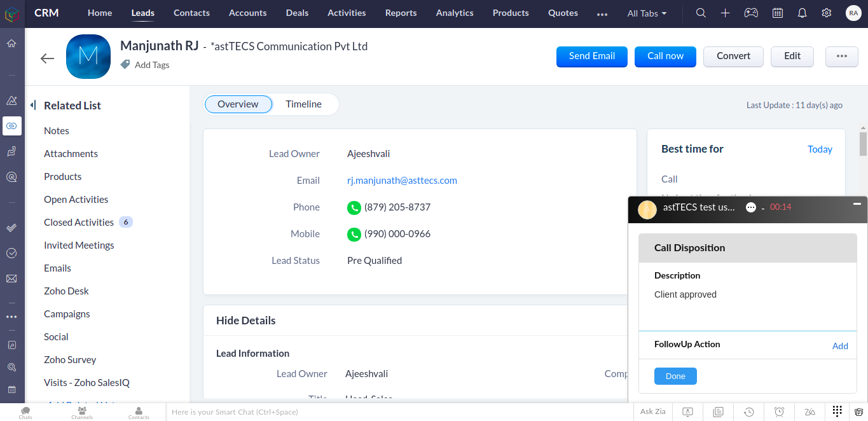The image size is (868, 421).
Task: Collapse the Related List panel
Action: pyautogui.click(x=33, y=106)
